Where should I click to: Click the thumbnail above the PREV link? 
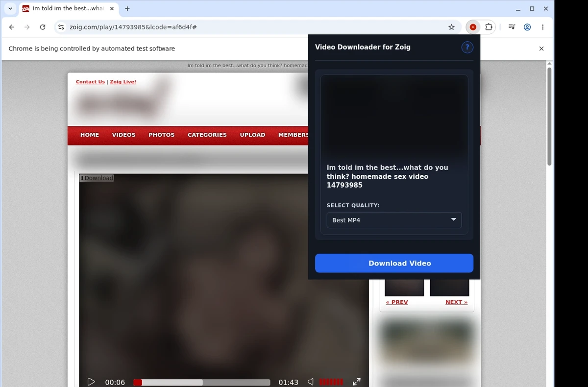point(404,288)
